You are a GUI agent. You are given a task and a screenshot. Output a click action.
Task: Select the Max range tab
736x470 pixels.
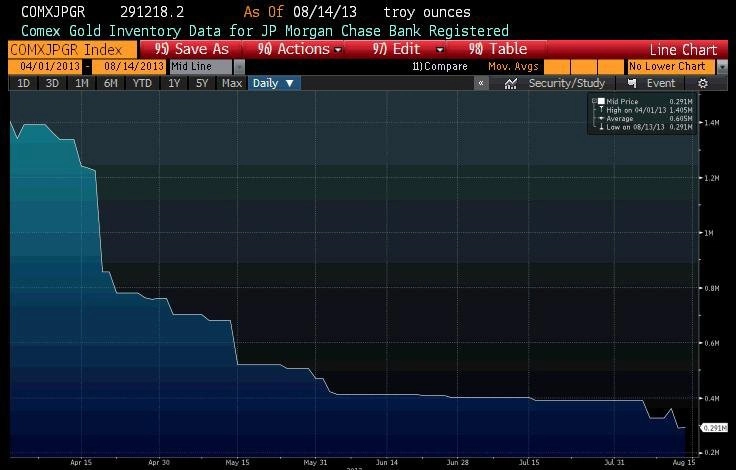pos(232,84)
